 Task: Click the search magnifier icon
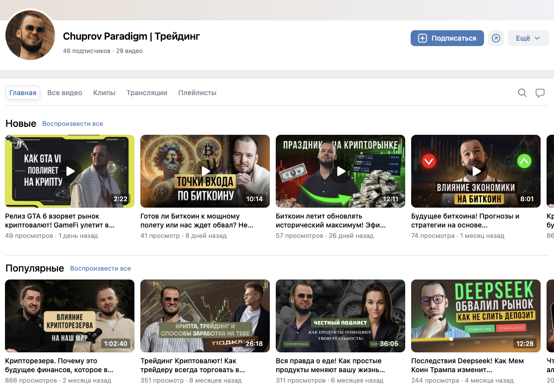click(522, 93)
